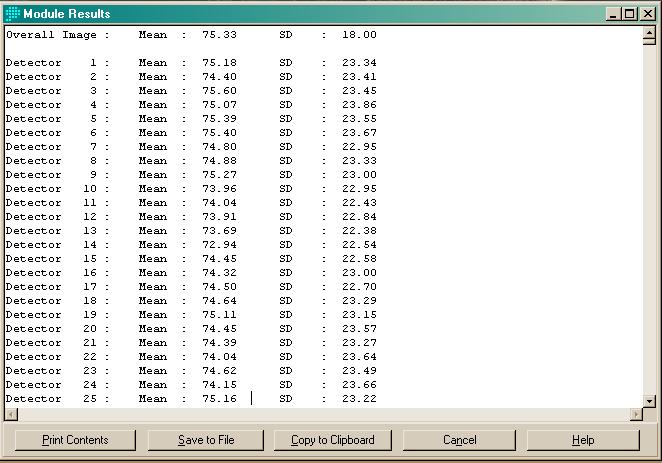This screenshot has height=463, width=662.
Task: Click Detector 7 mean value 74.80
Action: click(x=219, y=146)
